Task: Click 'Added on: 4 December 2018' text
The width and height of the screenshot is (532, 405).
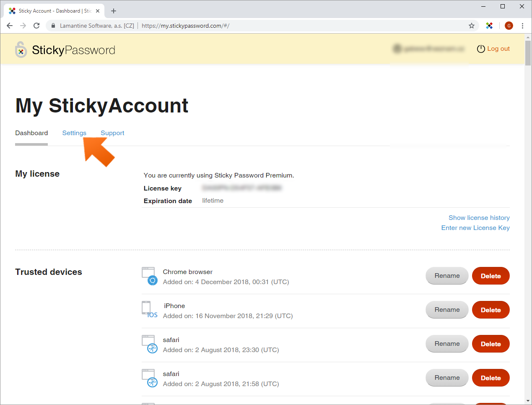Action: coord(226,282)
